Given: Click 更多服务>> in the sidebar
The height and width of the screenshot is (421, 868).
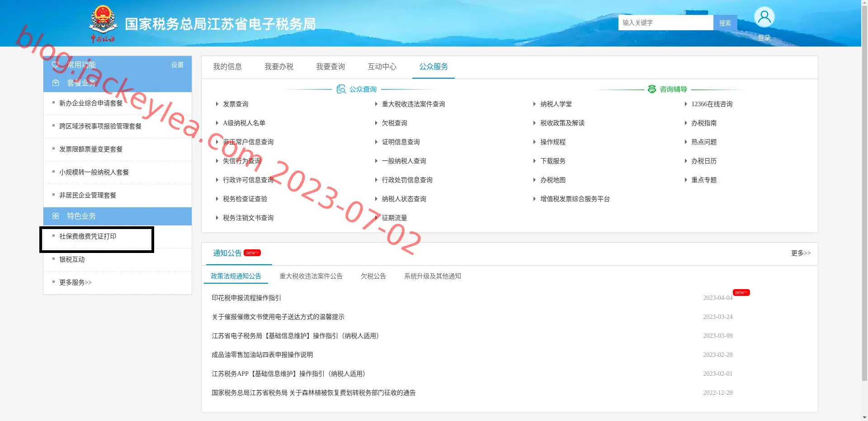Looking at the screenshot, I should (x=75, y=282).
